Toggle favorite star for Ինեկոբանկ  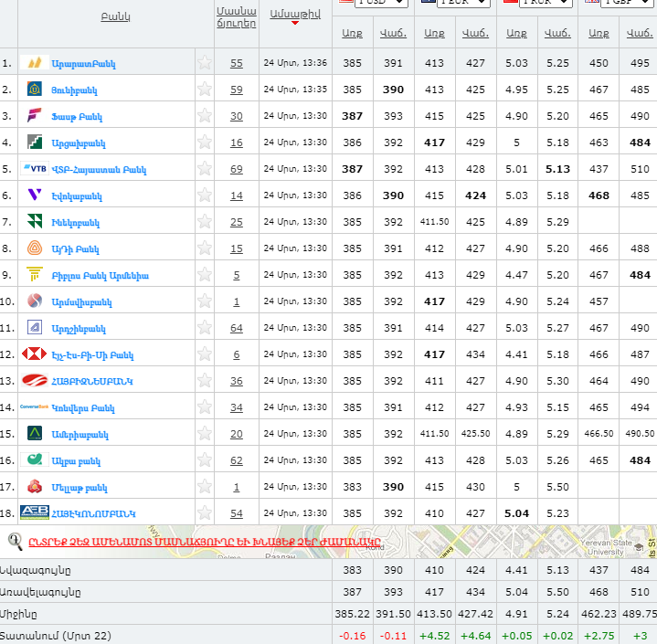click(x=205, y=221)
